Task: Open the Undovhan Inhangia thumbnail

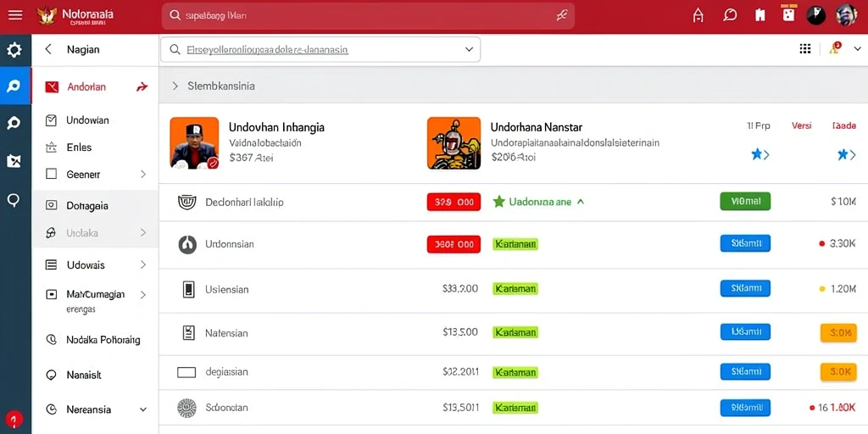Action: point(194,142)
